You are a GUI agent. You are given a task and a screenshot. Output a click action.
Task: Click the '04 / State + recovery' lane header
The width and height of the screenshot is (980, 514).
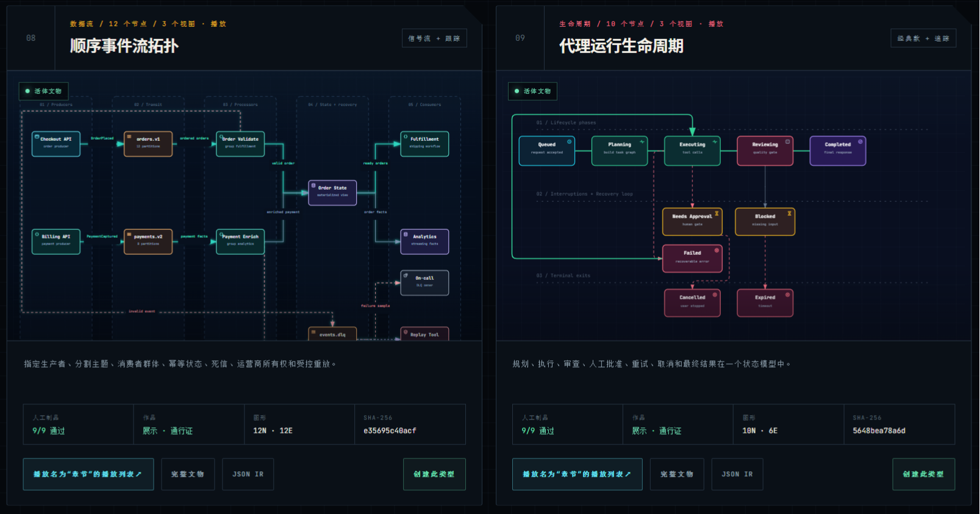(x=332, y=105)
